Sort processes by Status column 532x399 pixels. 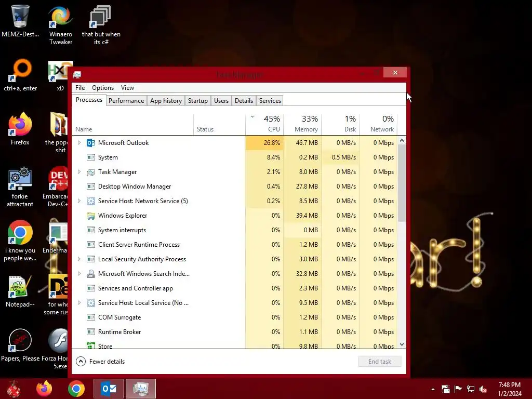click(x=220, y=124)
